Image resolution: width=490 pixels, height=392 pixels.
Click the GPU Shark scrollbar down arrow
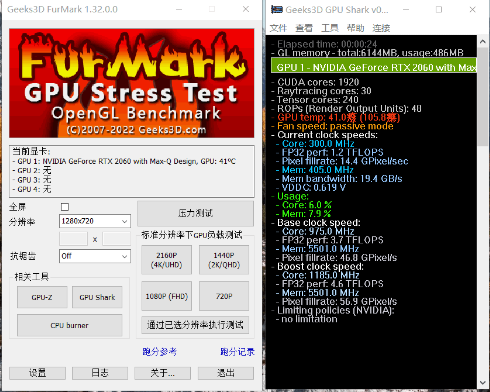point(482,382)
